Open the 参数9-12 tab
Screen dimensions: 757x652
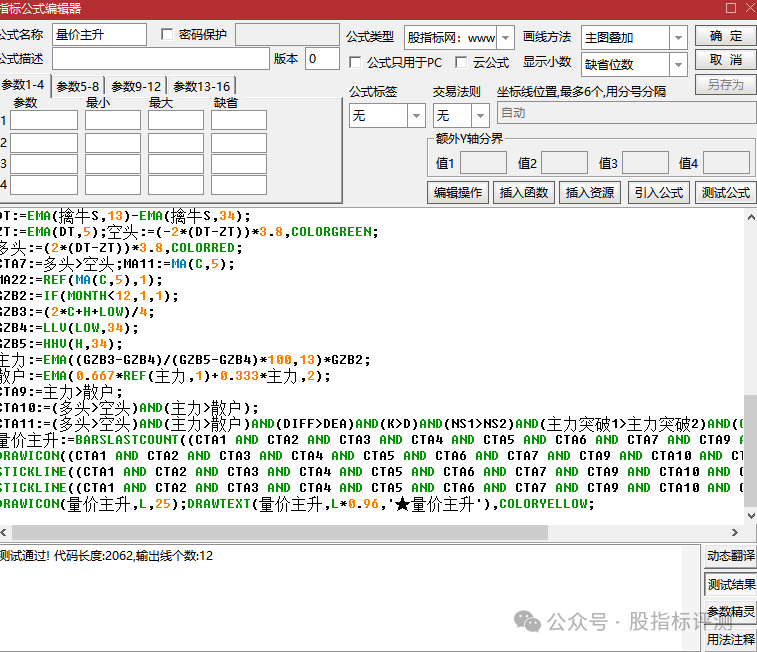(x=136, y=86)
